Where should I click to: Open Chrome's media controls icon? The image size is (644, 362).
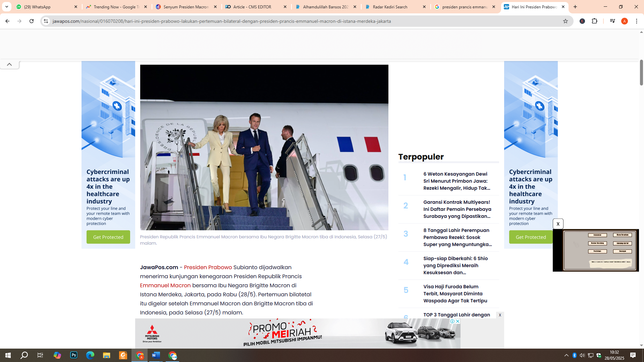pos(612,21)
